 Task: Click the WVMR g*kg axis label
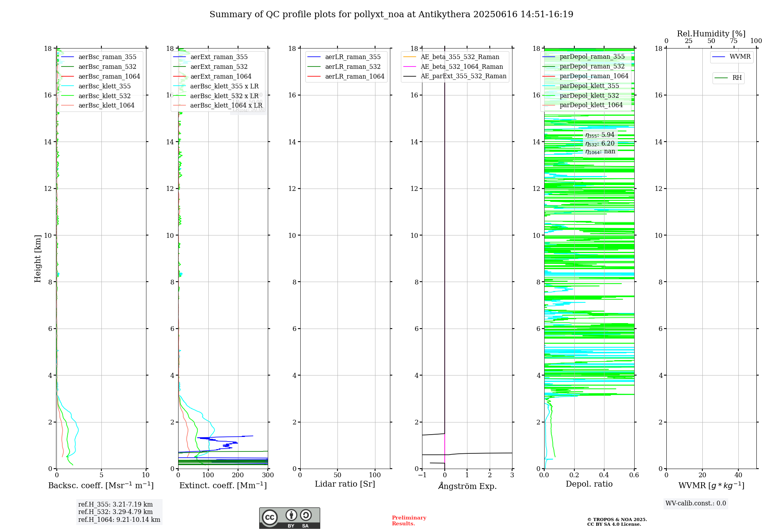(711, 485)
